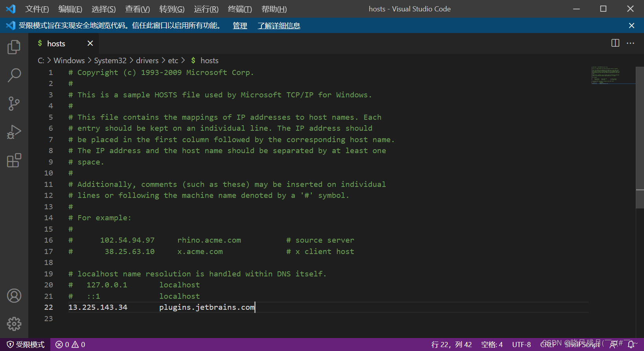The height and width of the screenshot is (351, 644).
Task: Open the Manage gear icon
Action: 14,324
